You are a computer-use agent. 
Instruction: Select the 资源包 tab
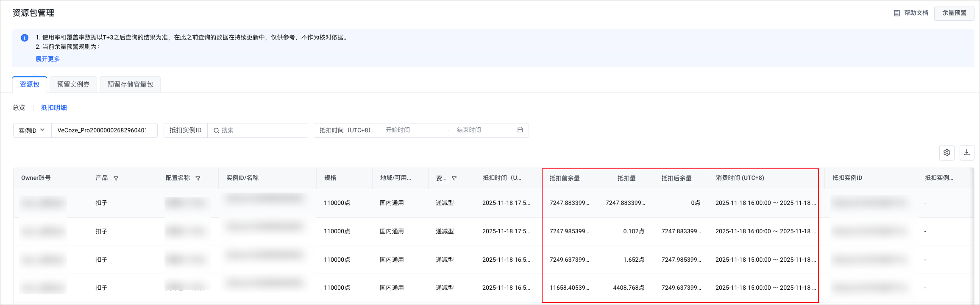pyautogui.click(x=30, y=84)
